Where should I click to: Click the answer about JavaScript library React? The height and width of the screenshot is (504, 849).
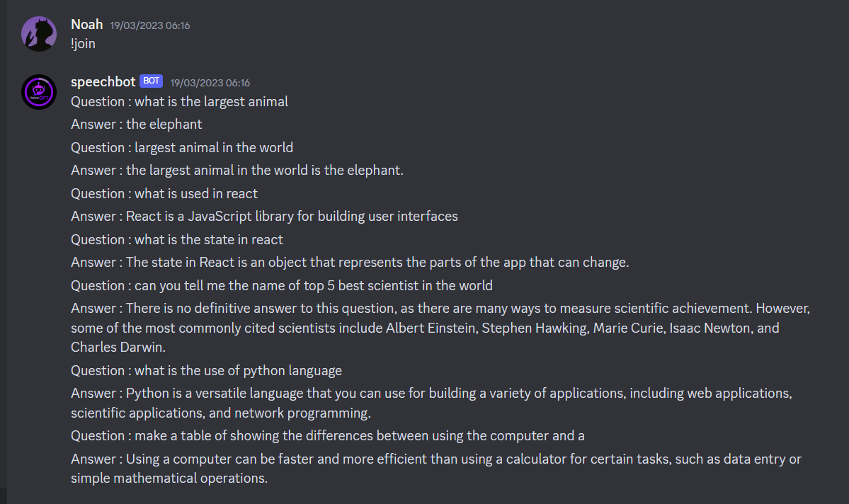264,216
